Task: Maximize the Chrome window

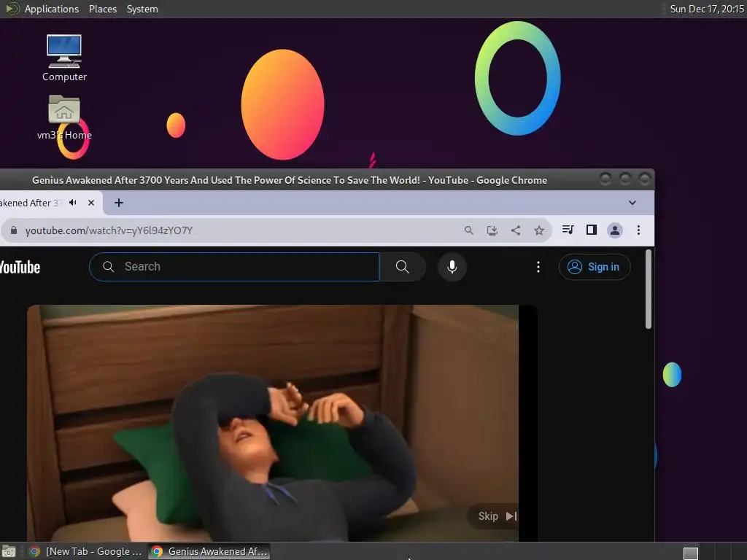Action: coord(625,179)
